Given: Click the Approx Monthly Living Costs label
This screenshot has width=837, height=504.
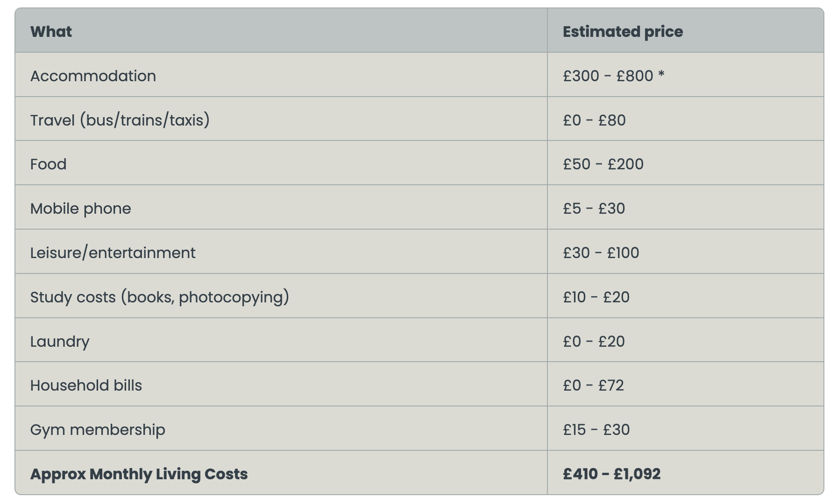Looking at the screenshot, I should (x=139, y=474).
